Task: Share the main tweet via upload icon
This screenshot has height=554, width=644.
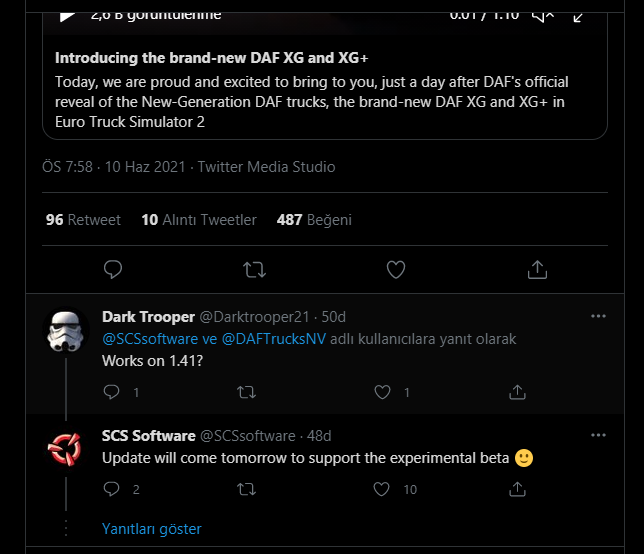Action: click(x=537, y=269)
